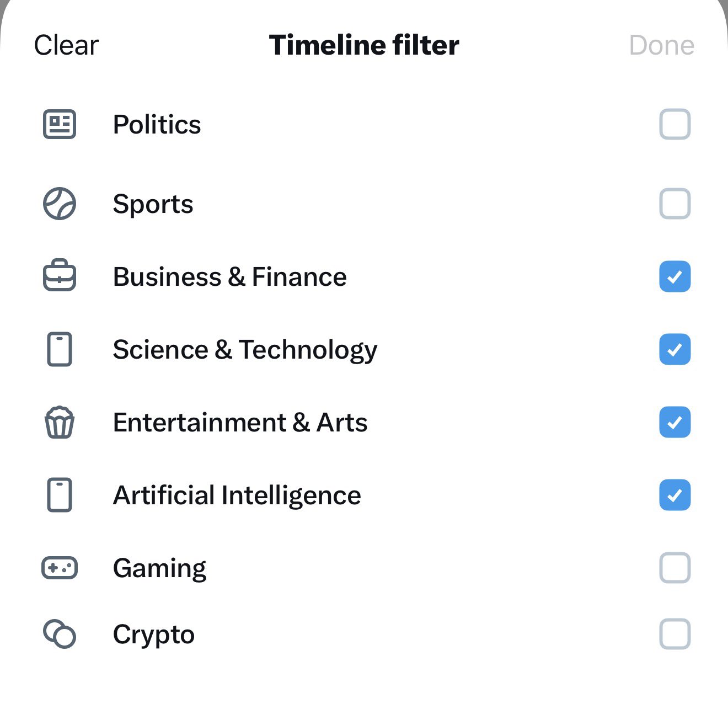
Task: Click the Gaming controller icon
Action: point(60,568)
